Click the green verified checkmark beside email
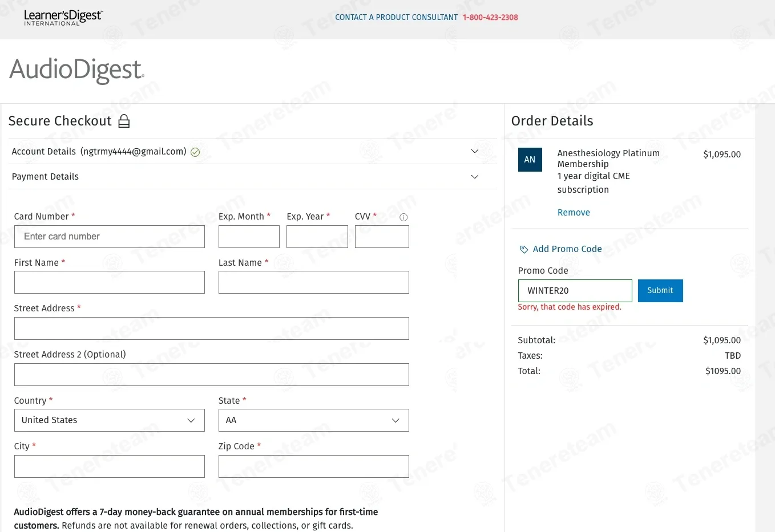 click(195, 152)
